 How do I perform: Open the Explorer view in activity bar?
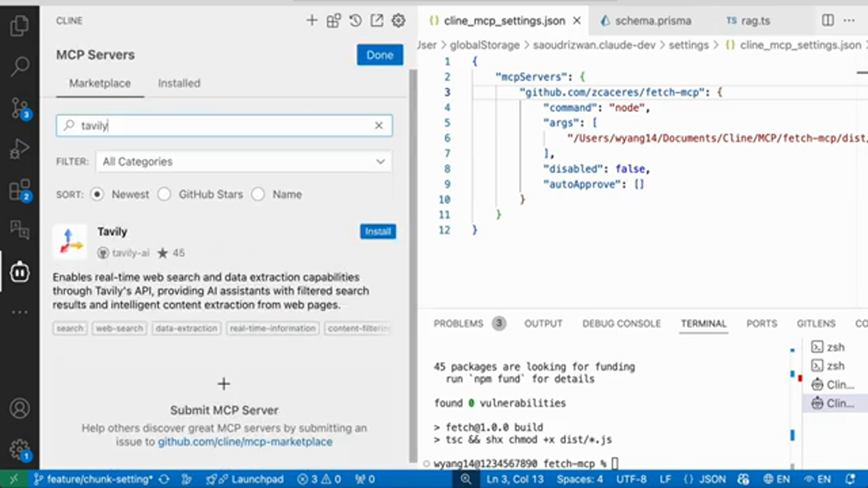[20, 26]
